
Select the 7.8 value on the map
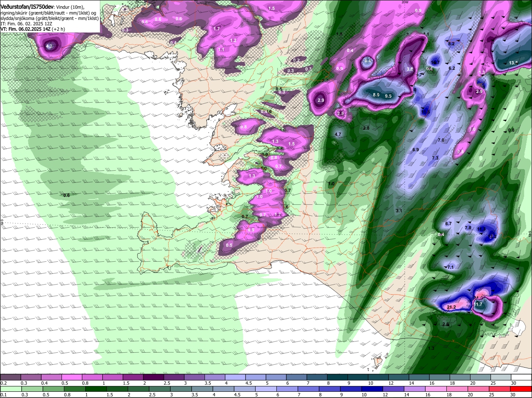468,228
